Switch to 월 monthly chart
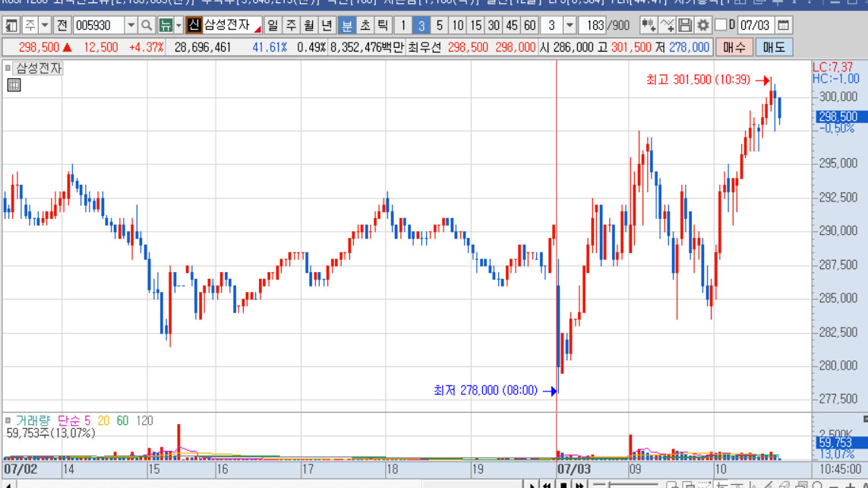The image size is (868, 488). (x=309, y=26)
